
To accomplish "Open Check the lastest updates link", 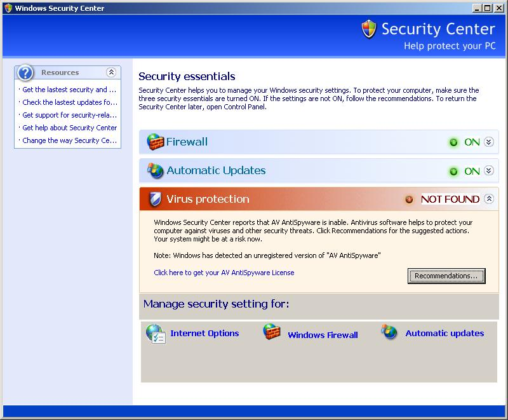I will (x=70, y=102).
